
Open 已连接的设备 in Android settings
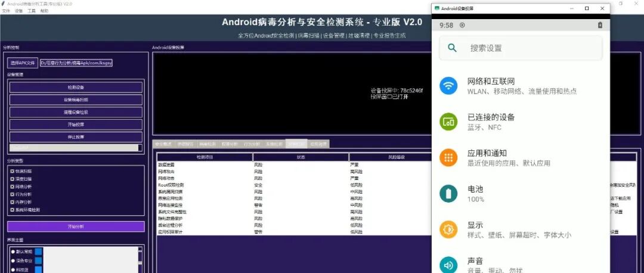point(521,122)
